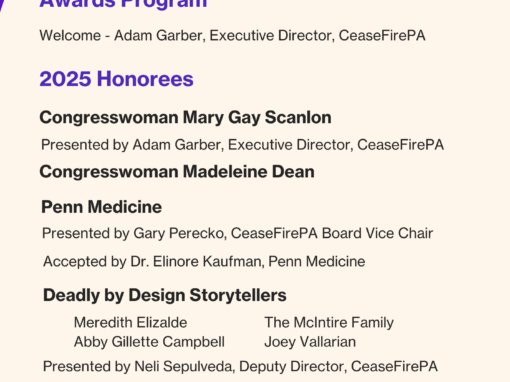Click Congresswoman Mary Gay Scanlon heading
Screen dimensions: 510x382
[185, 118]
